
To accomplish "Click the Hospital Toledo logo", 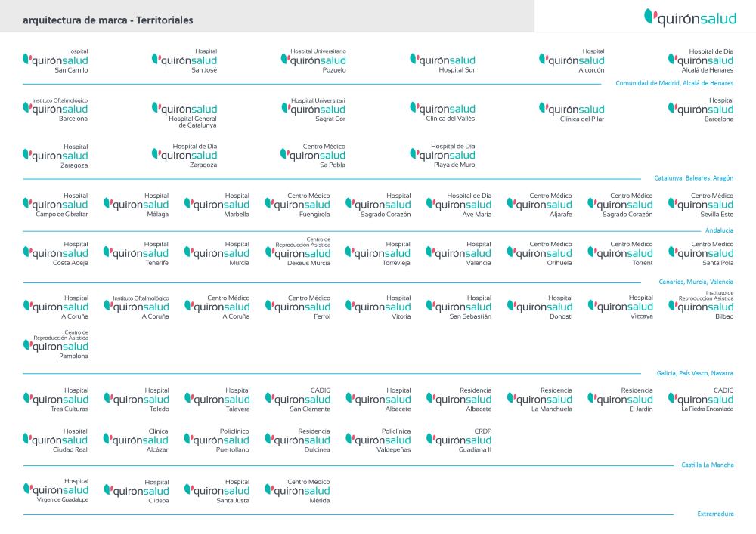I will click(136, 400).
